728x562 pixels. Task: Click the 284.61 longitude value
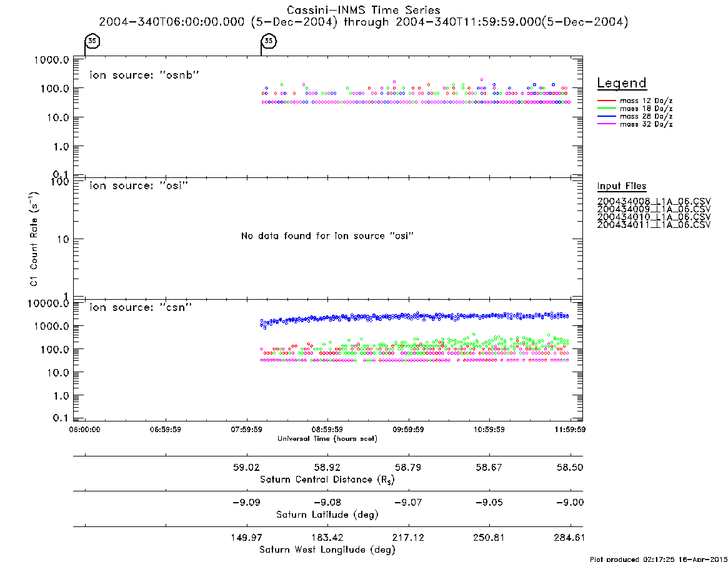pos(570,538)
